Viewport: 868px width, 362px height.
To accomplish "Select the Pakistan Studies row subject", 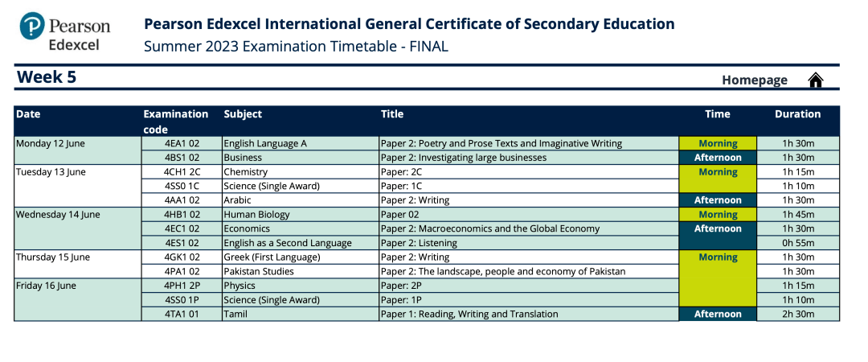I will click(x=301, y=272).
